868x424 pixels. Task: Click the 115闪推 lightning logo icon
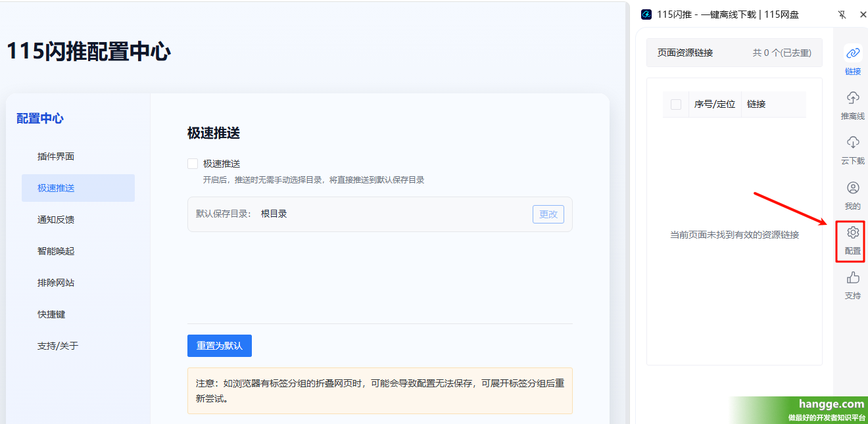coord(646,14)
